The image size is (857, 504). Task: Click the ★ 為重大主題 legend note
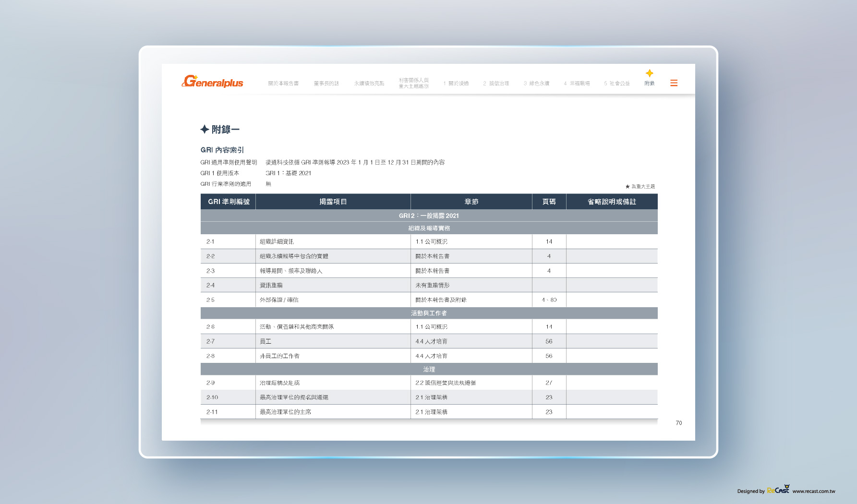coord(640,186)
